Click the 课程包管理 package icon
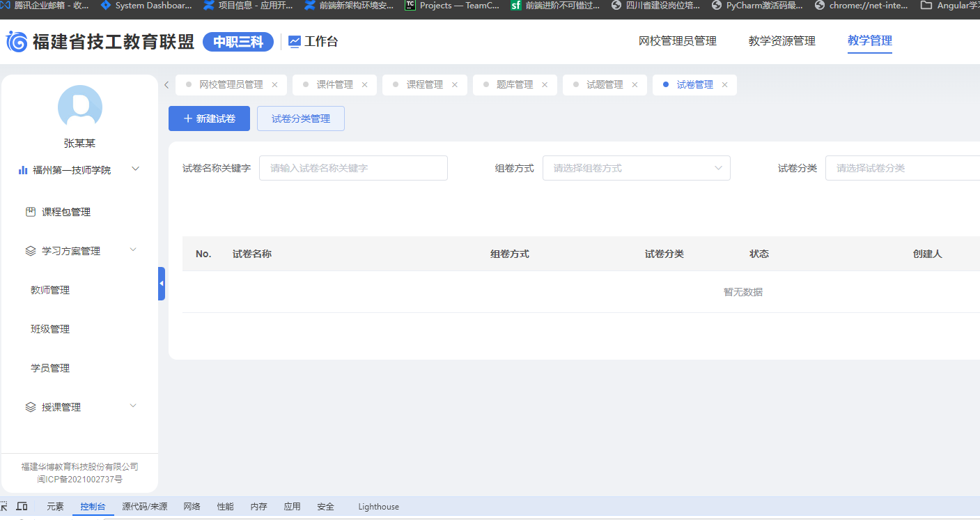Viewport: 980px width, 520px height. (31, 212)
